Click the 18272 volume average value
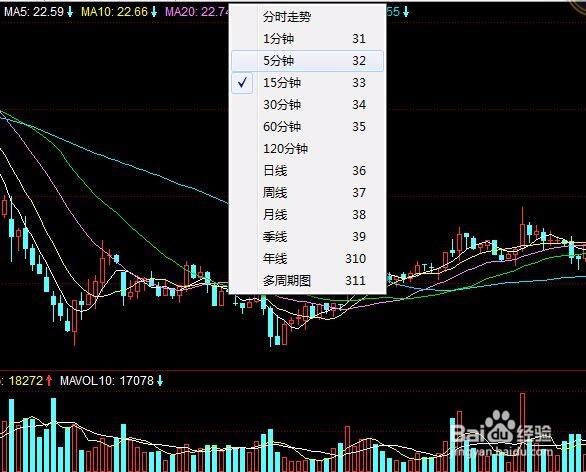The image size is (586, 472). (x=26, y=381)
